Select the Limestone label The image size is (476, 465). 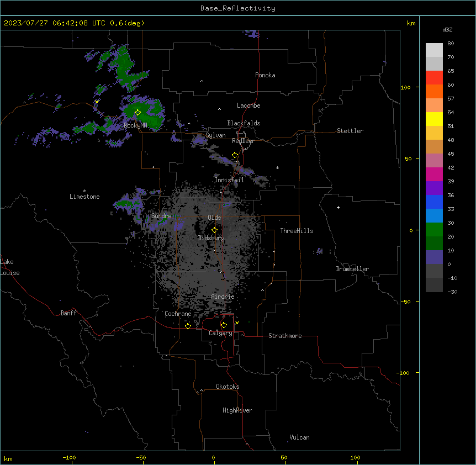[84, 197]
